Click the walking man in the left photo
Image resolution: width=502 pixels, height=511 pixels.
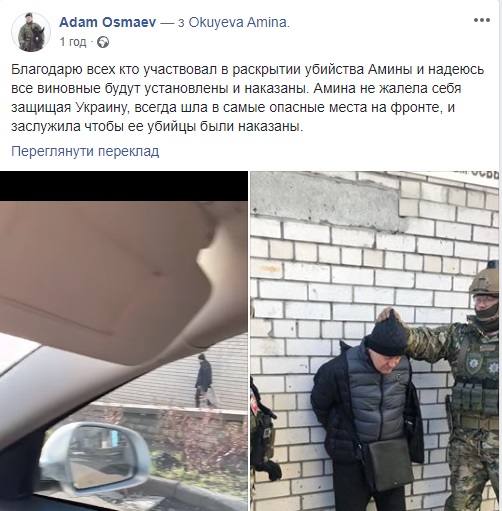[204, 380]
